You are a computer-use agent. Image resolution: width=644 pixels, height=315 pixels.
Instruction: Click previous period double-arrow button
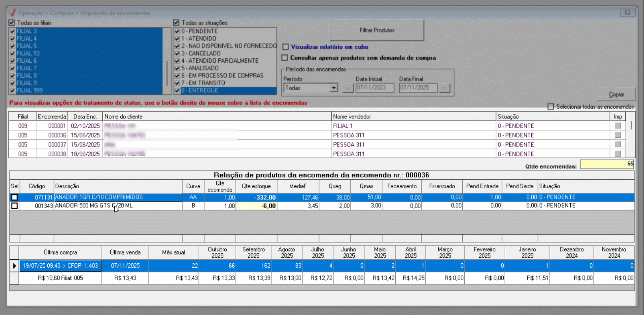(x=347, y=88)
